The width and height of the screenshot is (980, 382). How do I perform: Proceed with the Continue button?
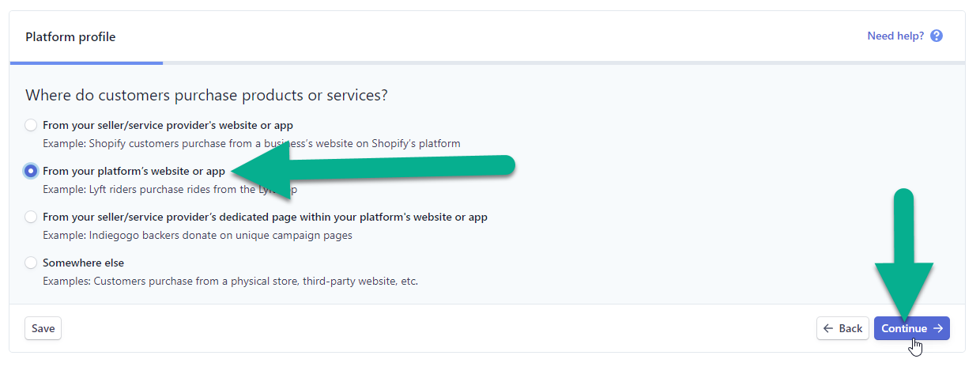[912, 328]
